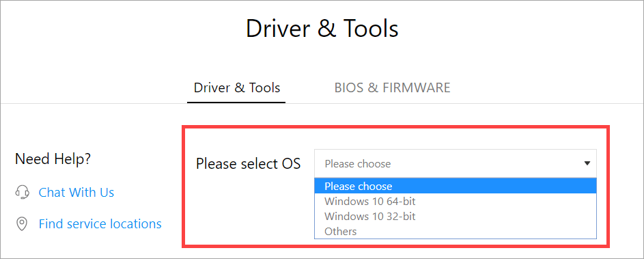Click the horizontal divider line below the tabs
644x259 pixels.
coord(464,103)
